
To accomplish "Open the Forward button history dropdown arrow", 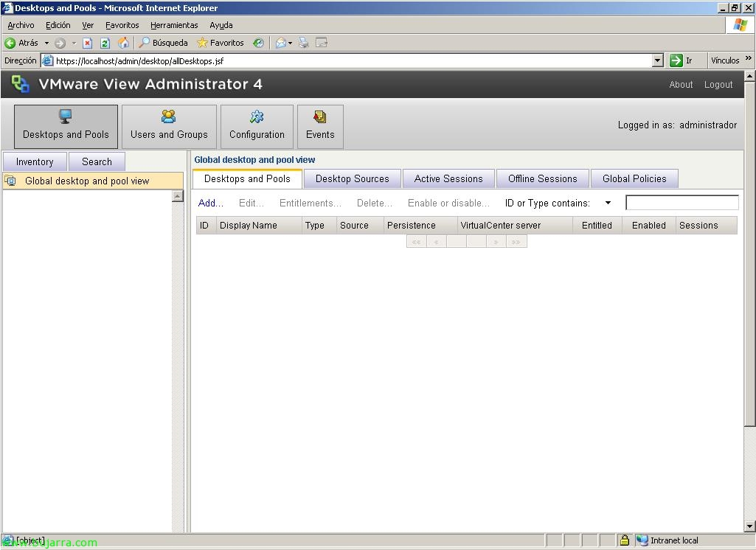I will [74, 43].
